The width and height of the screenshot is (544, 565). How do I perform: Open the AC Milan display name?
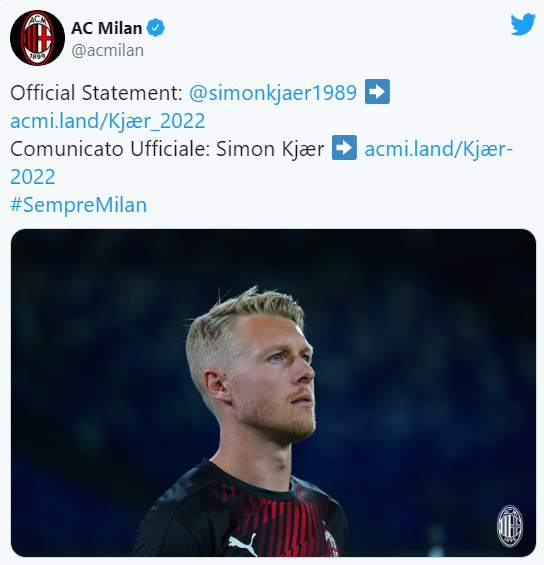107,28
